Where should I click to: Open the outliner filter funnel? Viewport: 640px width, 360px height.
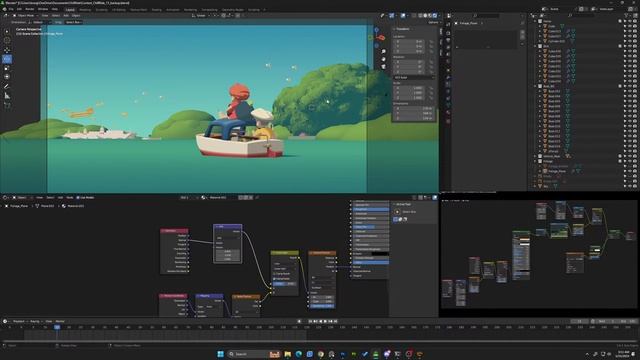[626, 16]
